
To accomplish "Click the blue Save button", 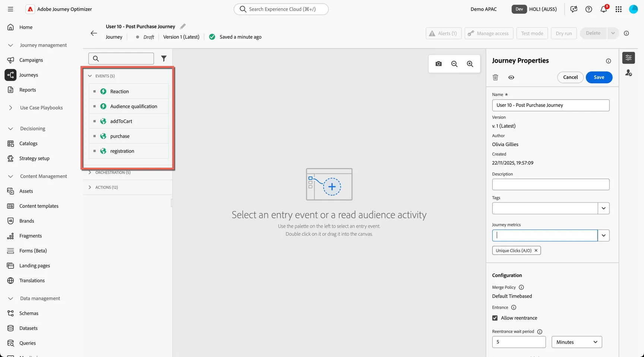I will tap(599, 77).
